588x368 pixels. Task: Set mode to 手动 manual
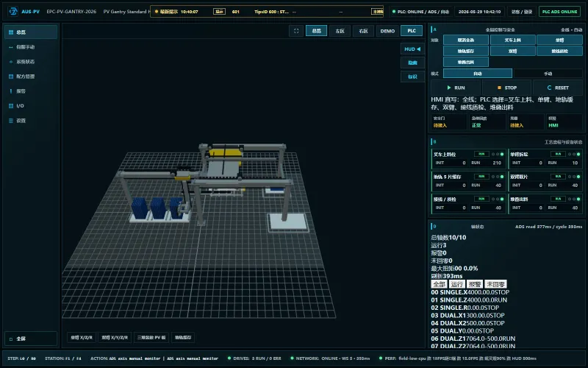click(548, 73)
